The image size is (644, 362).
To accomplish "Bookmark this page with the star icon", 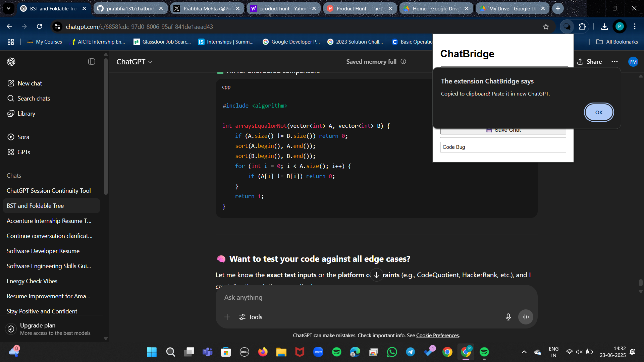I will (546, 26).
